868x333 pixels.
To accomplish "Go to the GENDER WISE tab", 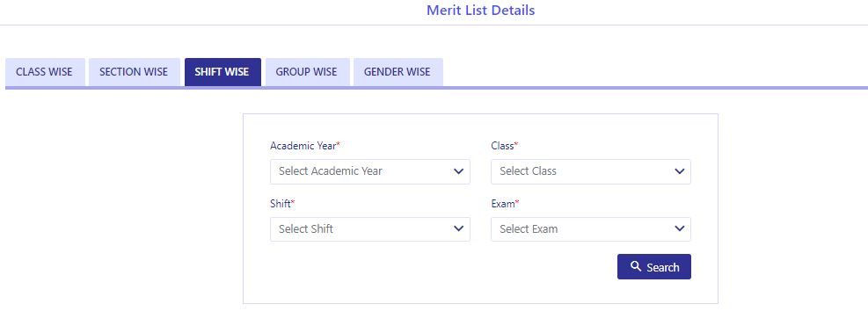I will click(x=398, y=72).
